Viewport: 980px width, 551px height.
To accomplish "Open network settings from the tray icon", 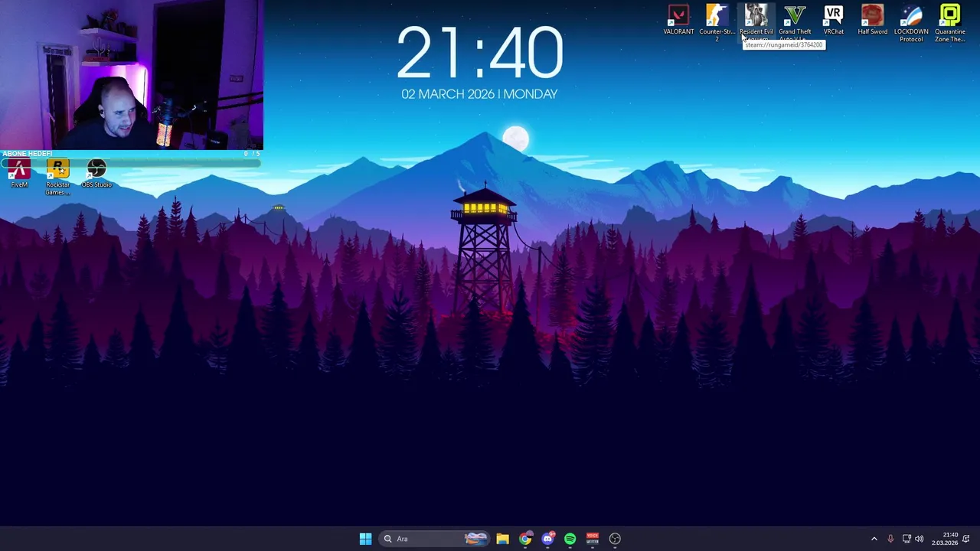I will (x=906, y=539).
